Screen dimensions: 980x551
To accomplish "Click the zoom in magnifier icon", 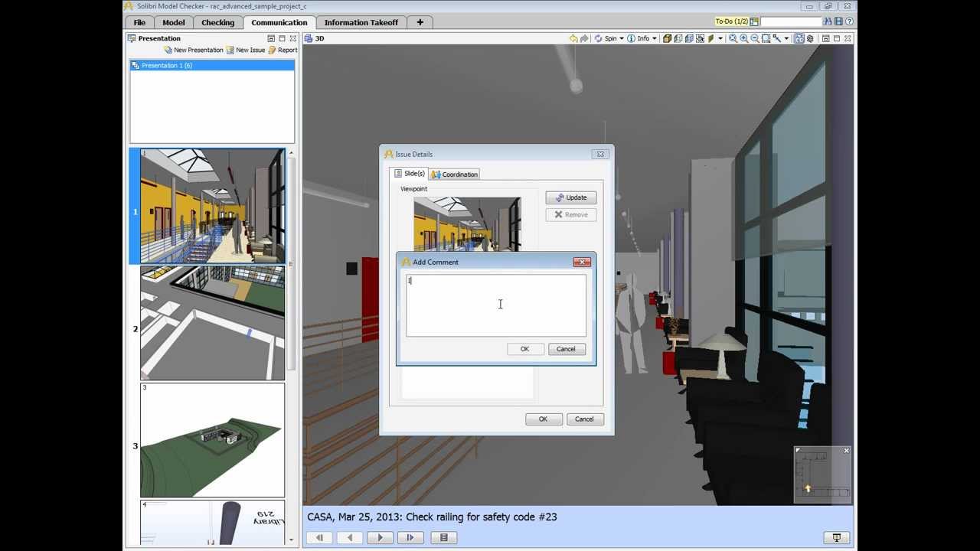I will (x=743, y=38).
